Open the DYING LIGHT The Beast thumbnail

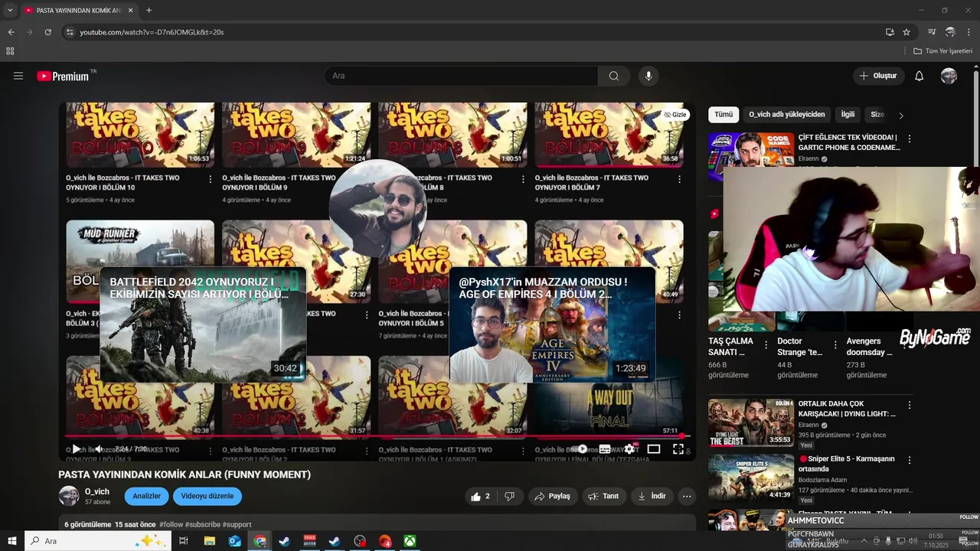pyautogui.click(x=751, y=422)
